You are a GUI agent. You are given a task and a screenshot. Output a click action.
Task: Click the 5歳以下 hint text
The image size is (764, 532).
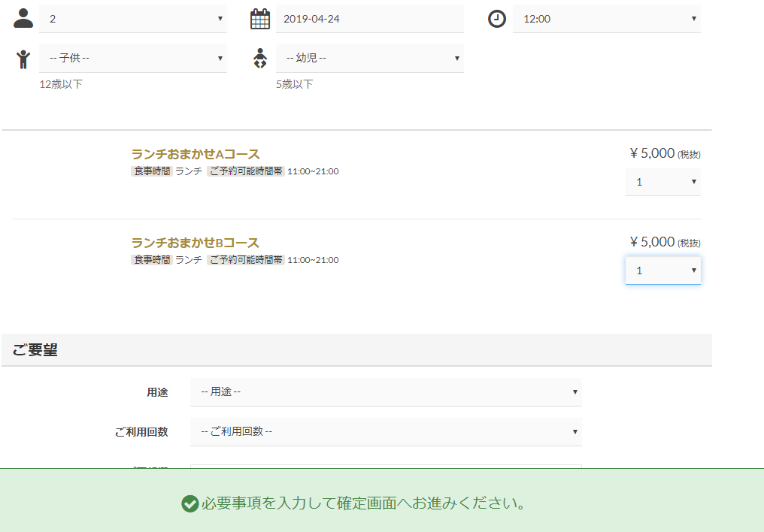pyautogui.click(x=295, y=84)
